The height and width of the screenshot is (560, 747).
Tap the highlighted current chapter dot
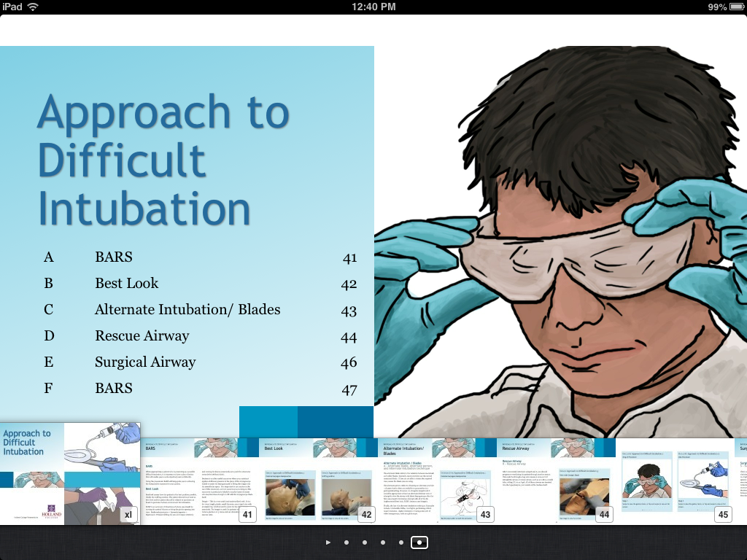click(419, 542)
